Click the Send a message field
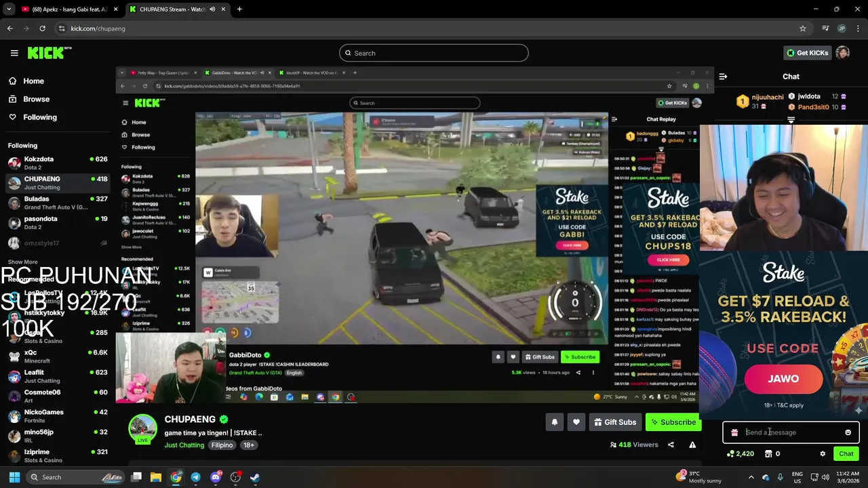The height and width of the screenshot is (488, 868). point(791,432)
